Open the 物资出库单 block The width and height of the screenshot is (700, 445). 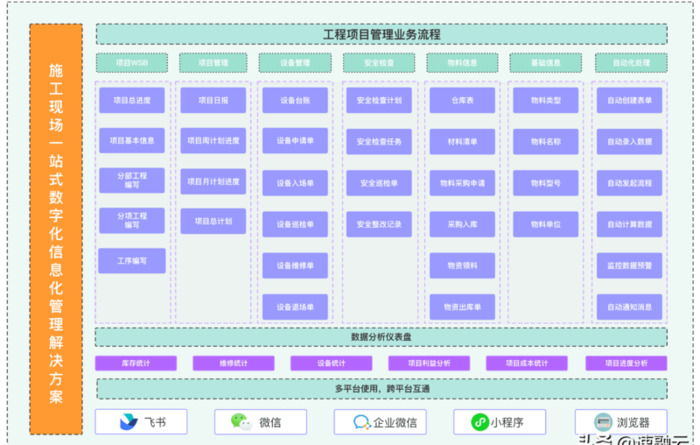pos(462,307)
